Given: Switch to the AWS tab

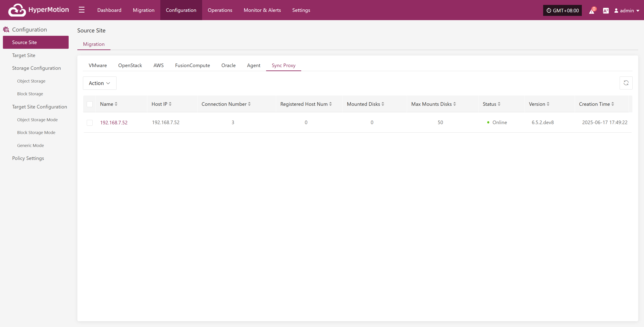Looking at the screenshot, I should click(x=159, y=65).
